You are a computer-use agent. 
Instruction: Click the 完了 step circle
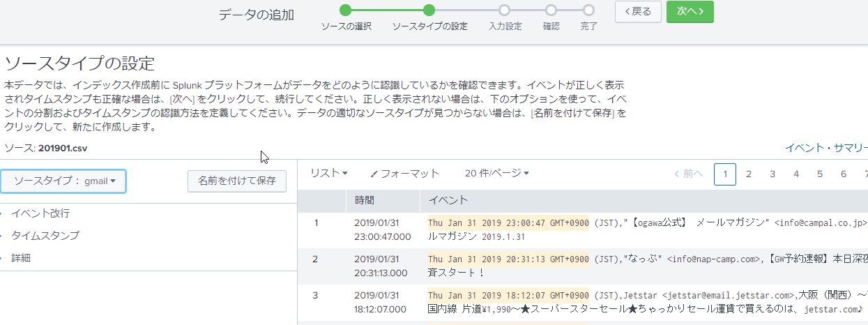tap(588, 10)
